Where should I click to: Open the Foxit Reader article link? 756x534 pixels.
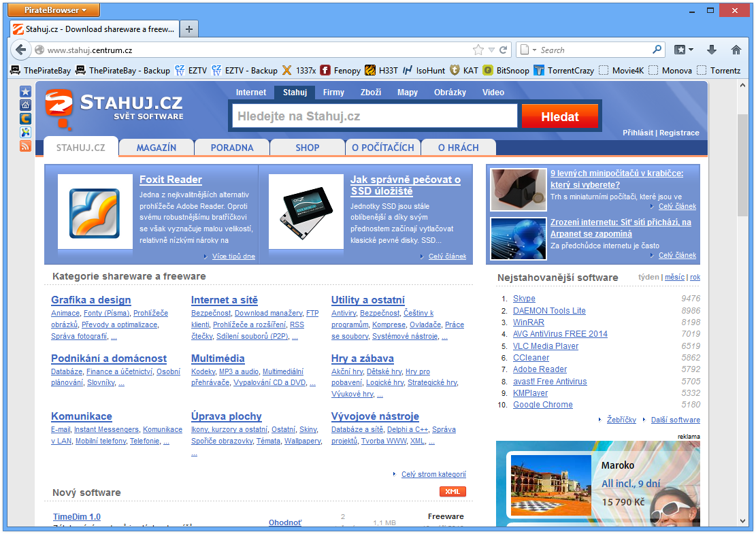coord(171,180)
